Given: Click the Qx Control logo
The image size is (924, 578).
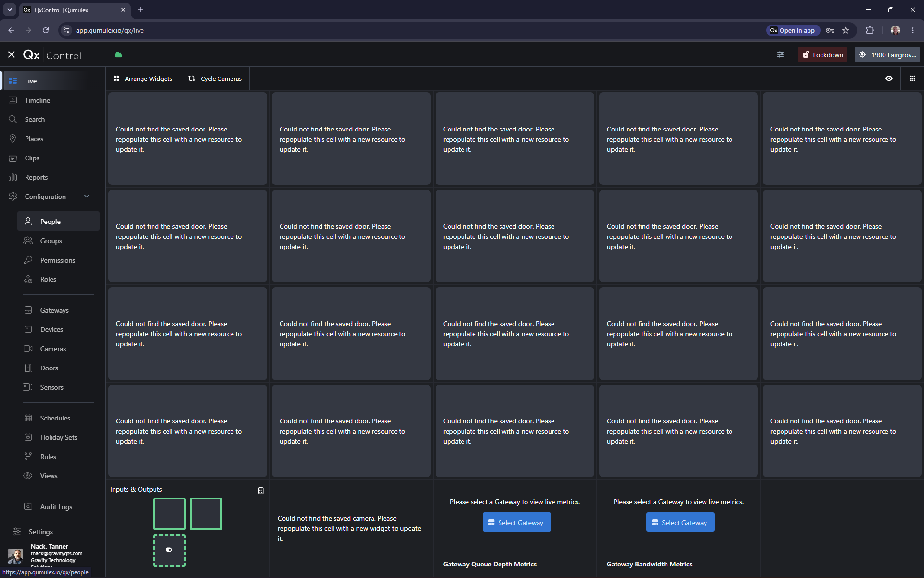Looking at the screenshot, I should coord(52,55).
